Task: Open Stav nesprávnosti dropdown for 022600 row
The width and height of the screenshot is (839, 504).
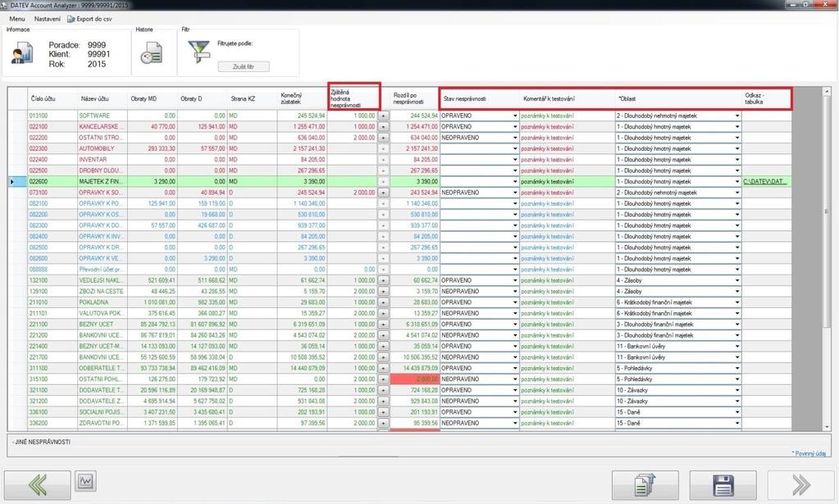Action: click(x=515, y=182)
